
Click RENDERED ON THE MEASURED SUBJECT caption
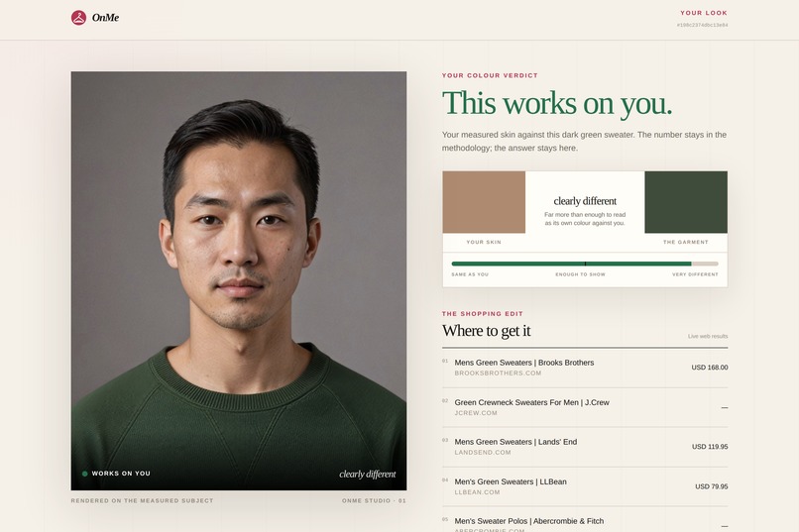[x=142, y=501]
